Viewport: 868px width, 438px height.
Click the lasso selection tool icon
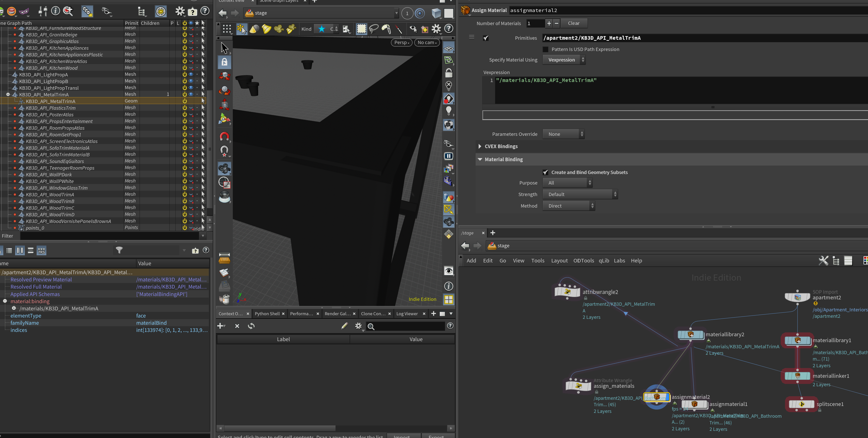click(373, 29)
